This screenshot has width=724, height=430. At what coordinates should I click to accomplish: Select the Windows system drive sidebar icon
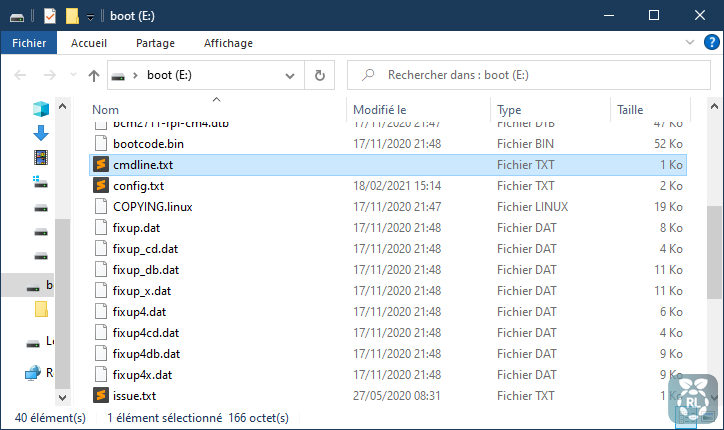(40, 182)
